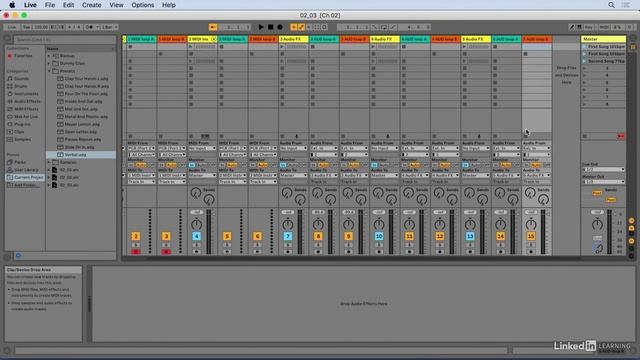Toggle track activator 4
This screenshot has width=640, height=360.
point(196,236)
